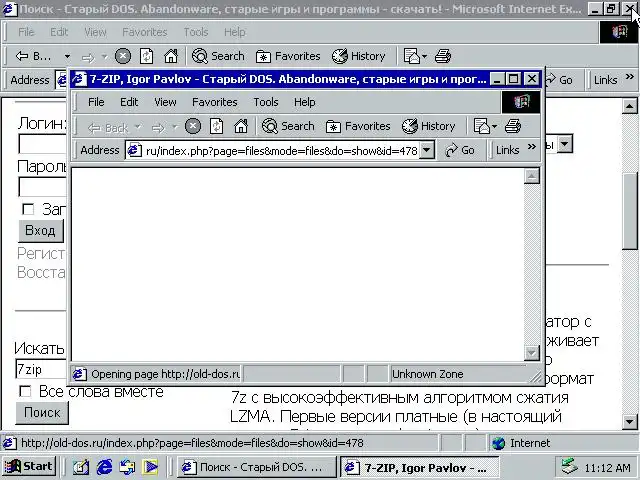This screenshot has width=640, height=480.
Task: Open History in background Поиск window toolbar
Action: click(358, 56)
